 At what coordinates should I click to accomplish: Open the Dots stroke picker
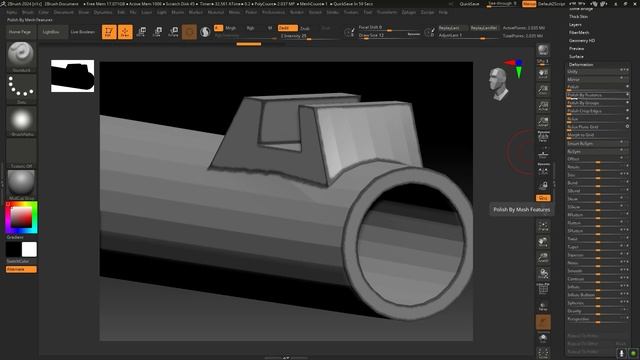tap(21, 89)
